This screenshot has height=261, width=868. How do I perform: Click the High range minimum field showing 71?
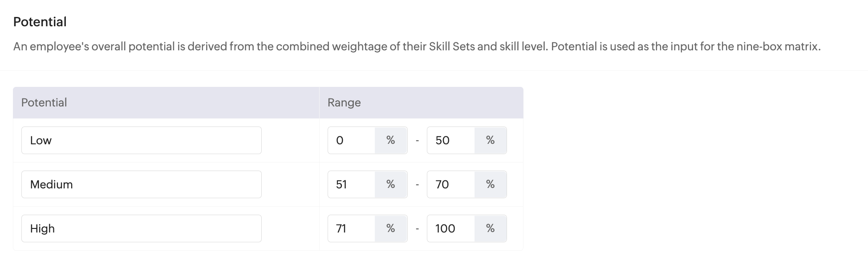[352, 228]
